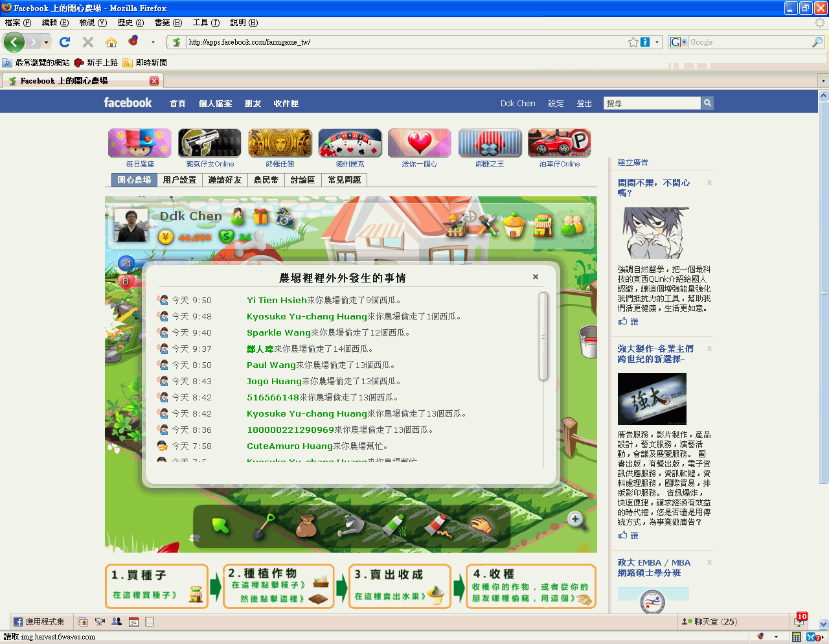Switch to the 常見問題 tab

pyautogui.click(x=344, y=180)
